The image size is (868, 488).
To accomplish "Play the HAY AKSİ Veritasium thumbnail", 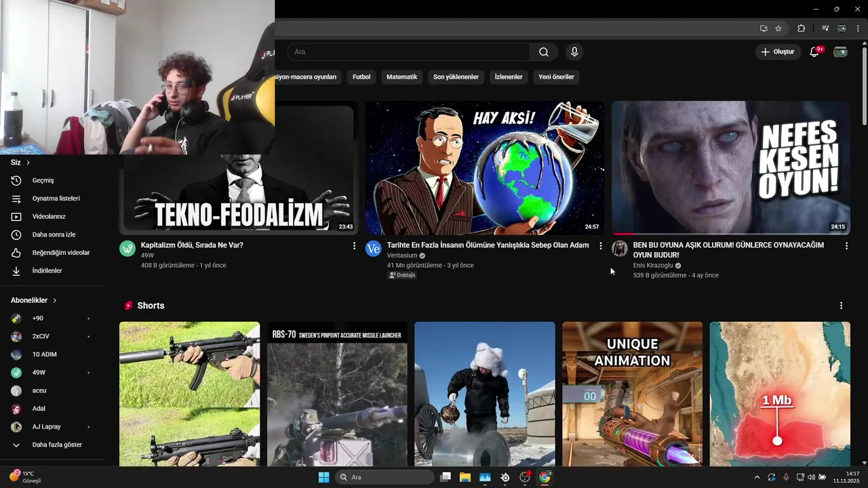I will click(x=484, y=168).
